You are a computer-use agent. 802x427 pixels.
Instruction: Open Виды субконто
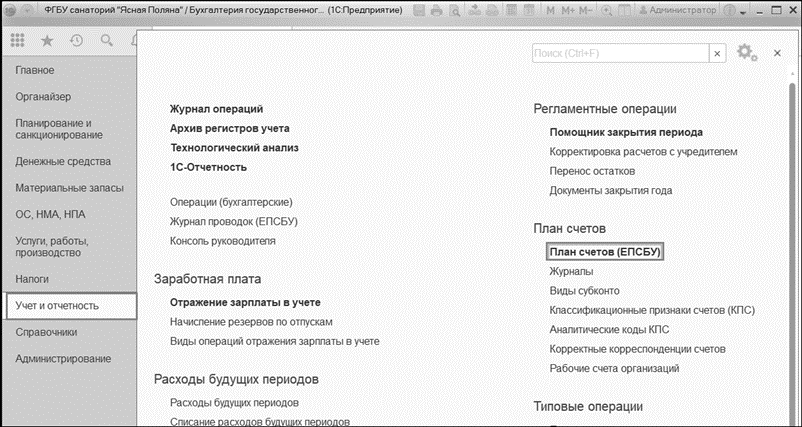tap(585, 291)
